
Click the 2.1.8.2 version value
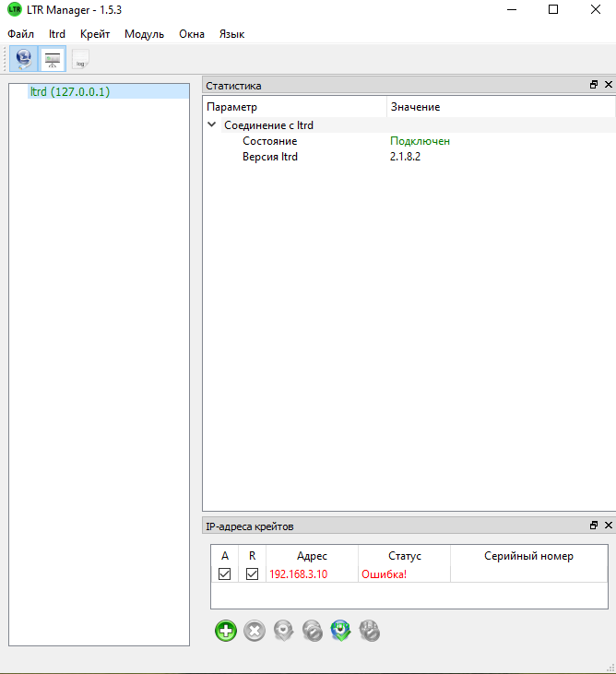405,157
